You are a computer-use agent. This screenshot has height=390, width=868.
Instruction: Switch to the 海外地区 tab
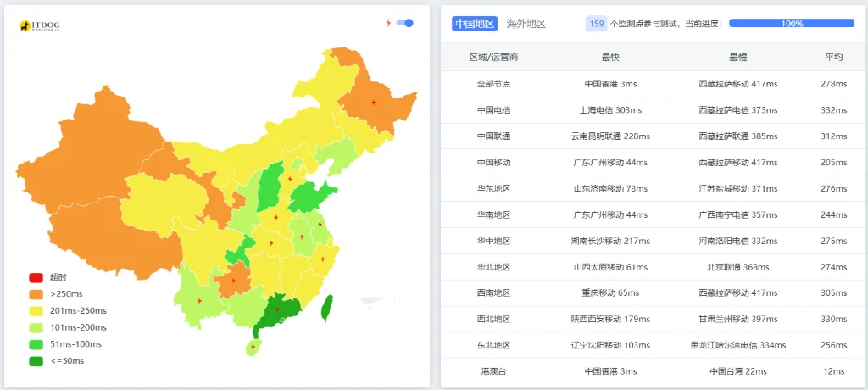point(526,23)
